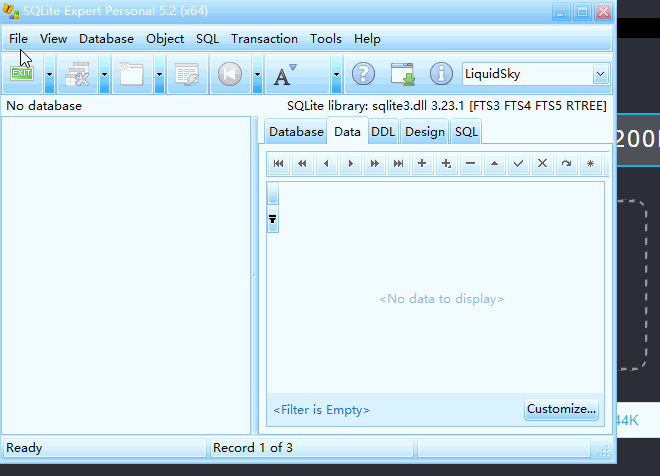Expand the dropdown beside the font icon
Screen dimensions: 660x476
tap(336, 74)
